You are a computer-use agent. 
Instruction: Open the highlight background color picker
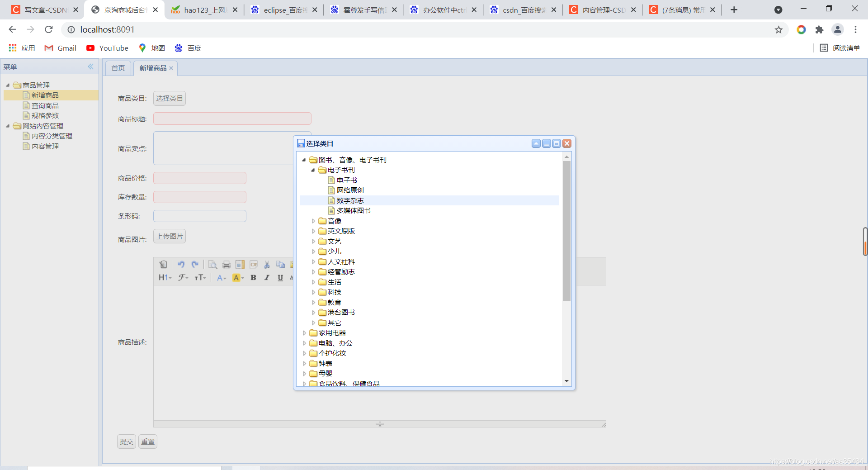(x=238, y=278)
